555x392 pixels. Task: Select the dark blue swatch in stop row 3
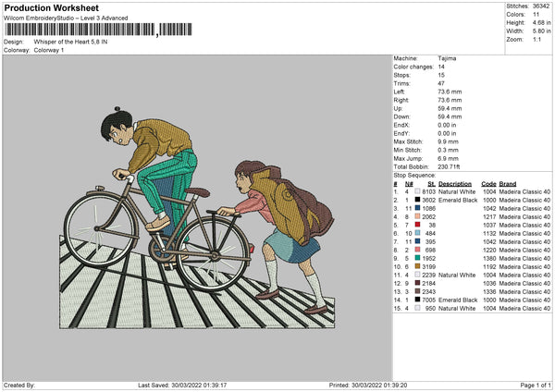pyautogui.click(x=418, y=208)
